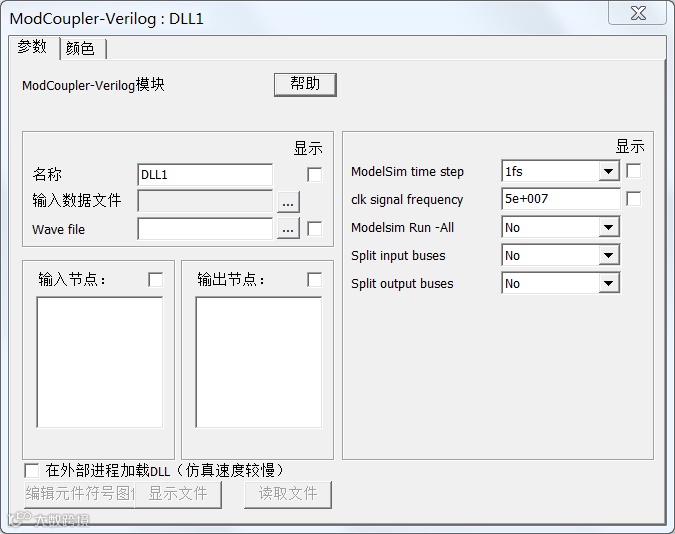Expand the Modelsim Run -All dropdown
The width and height of the screenshot is (675, 534).
click(x=608, y=227)
